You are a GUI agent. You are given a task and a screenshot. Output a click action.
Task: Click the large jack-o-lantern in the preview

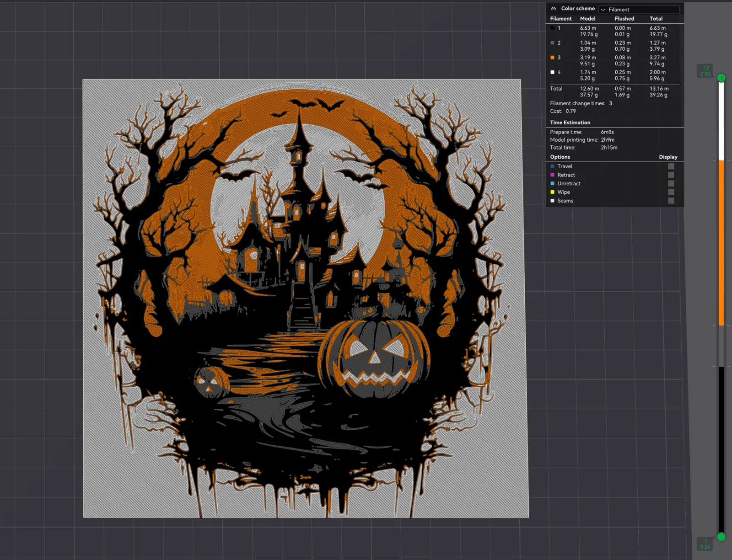tap(374, 358)
